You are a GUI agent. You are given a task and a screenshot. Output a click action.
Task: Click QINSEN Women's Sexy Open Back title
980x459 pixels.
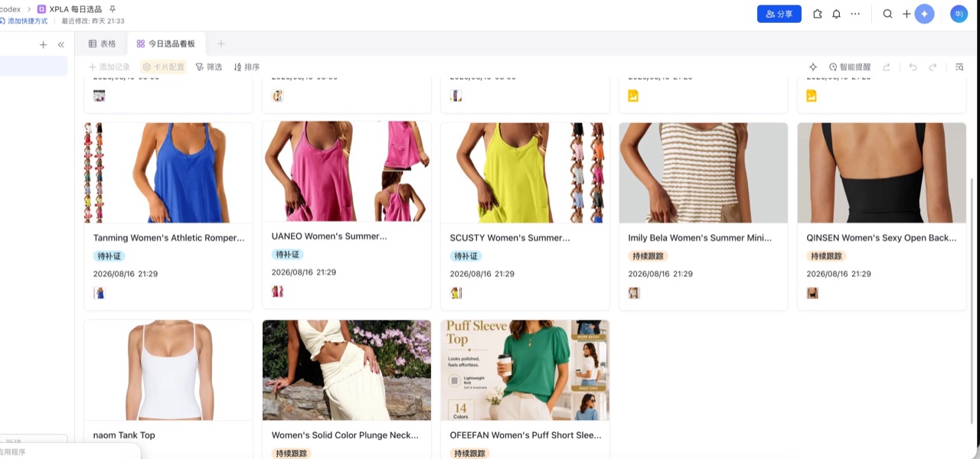[881, 238]
